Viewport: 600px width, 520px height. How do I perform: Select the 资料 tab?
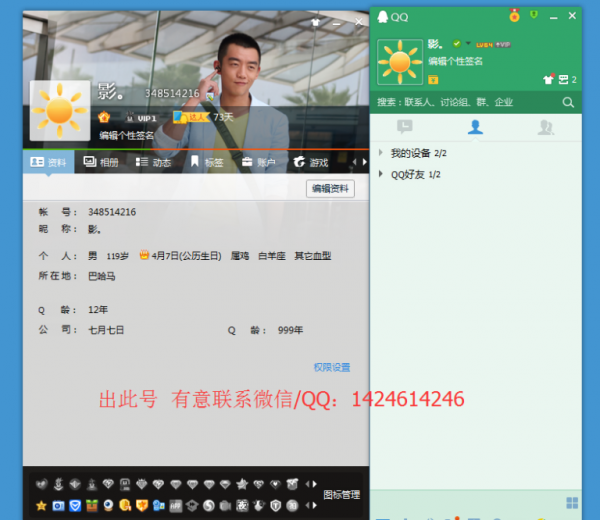(x=48, y=162)
